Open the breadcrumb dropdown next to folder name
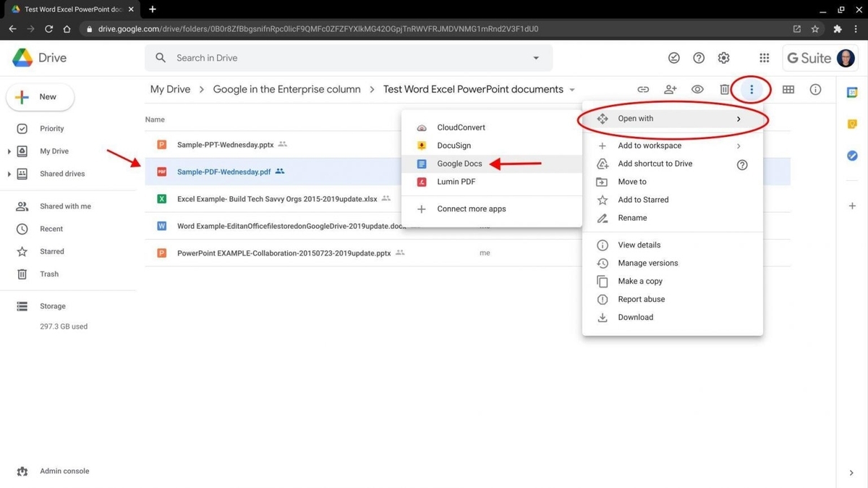868x488 pixels. click(571, 89)
